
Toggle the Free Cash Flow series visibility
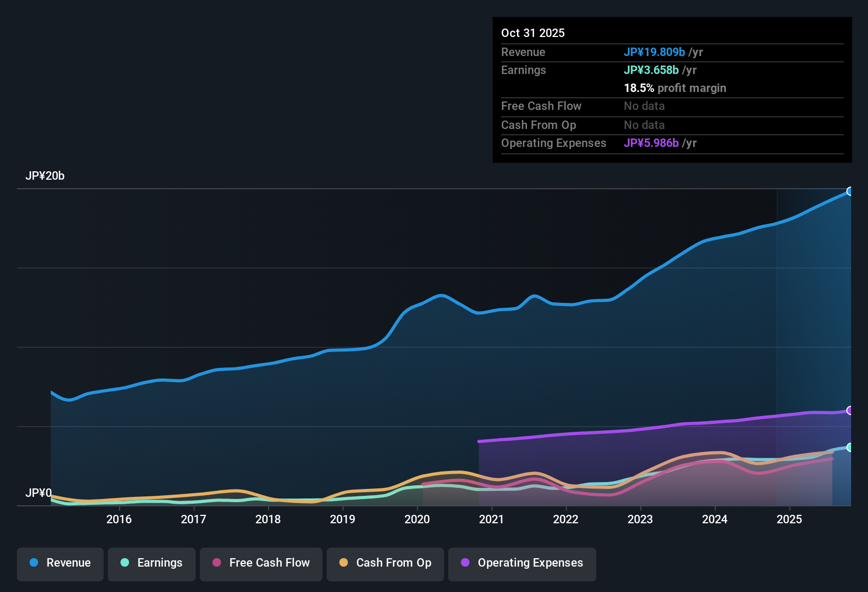tap(261, 563)
